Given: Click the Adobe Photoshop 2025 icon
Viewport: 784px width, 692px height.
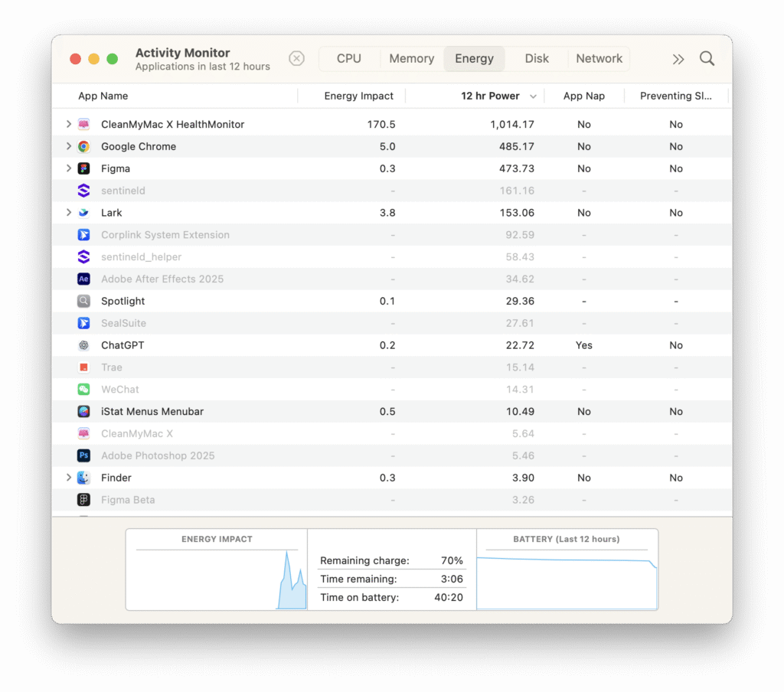Looking at the screenshot, I should (x=83, y=455).
